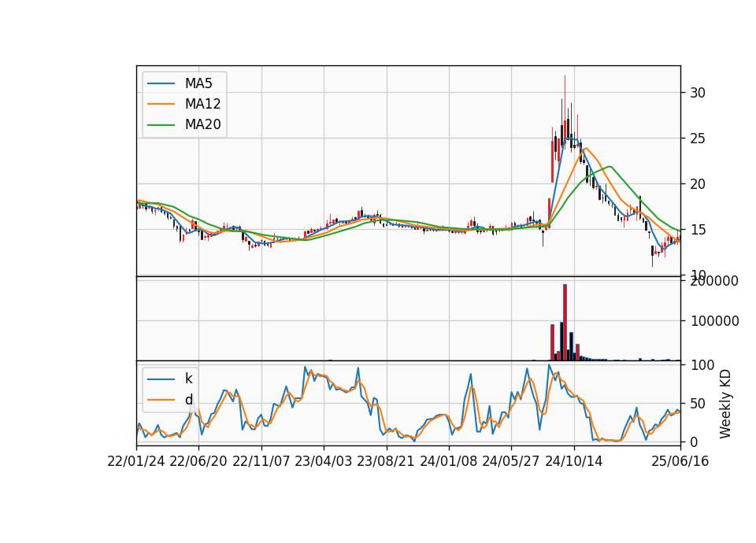Screen dimensions: 756x543
Task: Click the KD axis value 50
Action: pyautogui.click(x=698, y=404)
